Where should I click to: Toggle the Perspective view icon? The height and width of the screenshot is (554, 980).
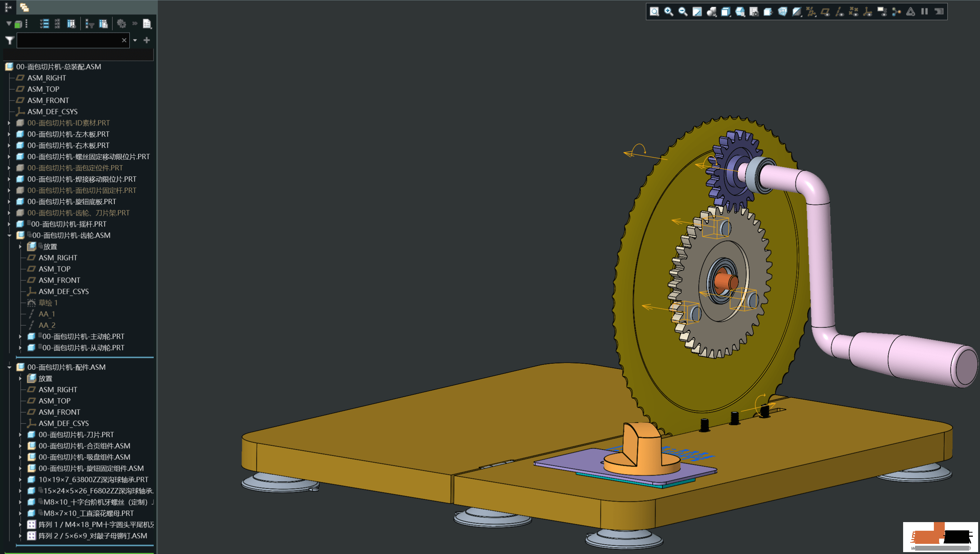[783, 12]
